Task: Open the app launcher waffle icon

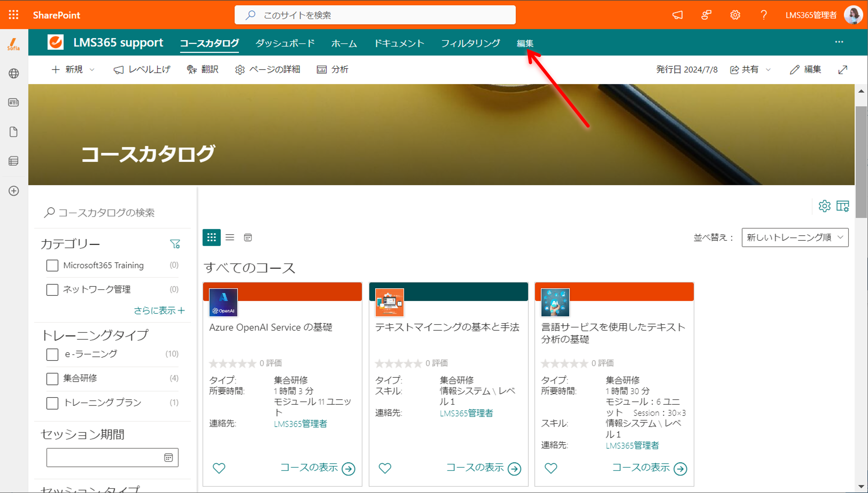Action: click(x=14, y=15)
